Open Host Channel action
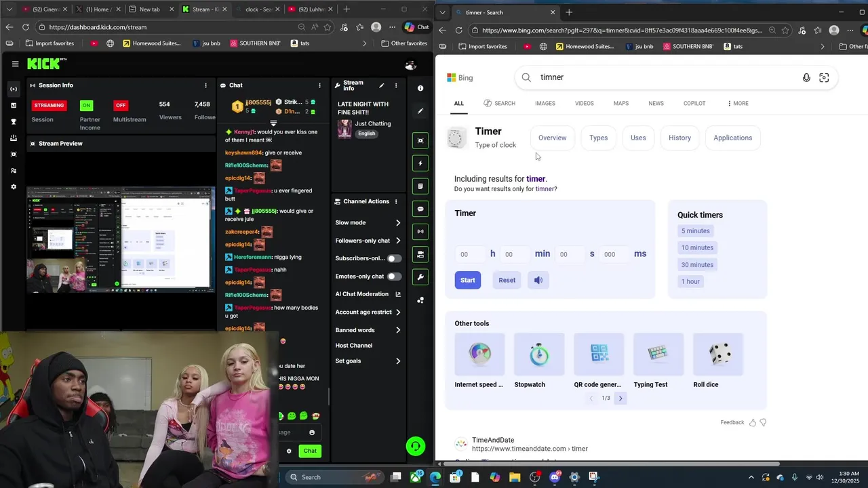This screenshot has height=488, width=868. [353, 346]
